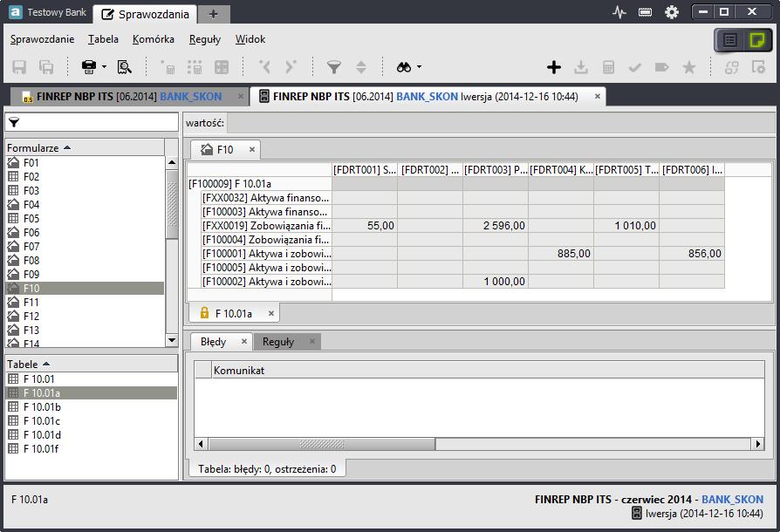This screenshot has height=532, width=780.
Task: Add a new tab with plus button
Action: (214, 14)
